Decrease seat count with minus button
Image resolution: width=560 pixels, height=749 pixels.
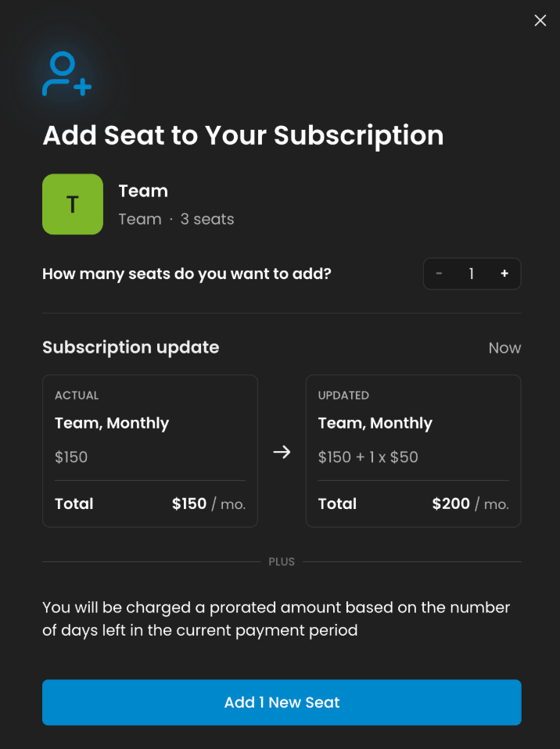click(x=439, y=274)
